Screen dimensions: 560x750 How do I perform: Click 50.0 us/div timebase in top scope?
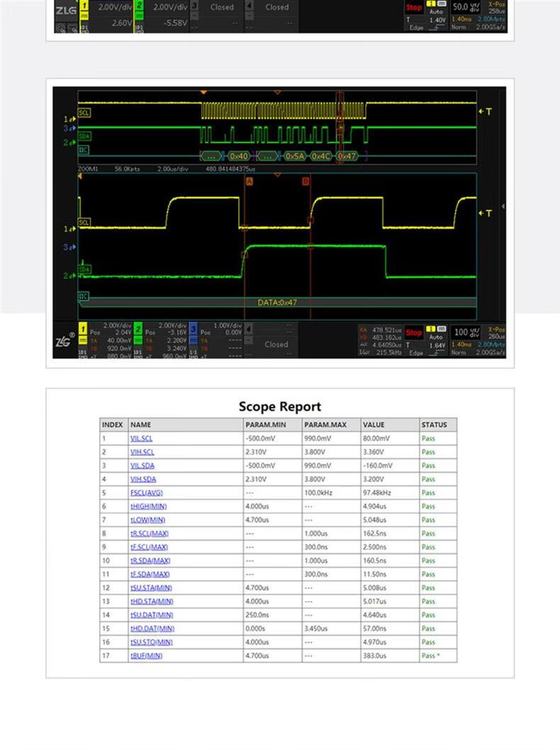tap(466, 6)
